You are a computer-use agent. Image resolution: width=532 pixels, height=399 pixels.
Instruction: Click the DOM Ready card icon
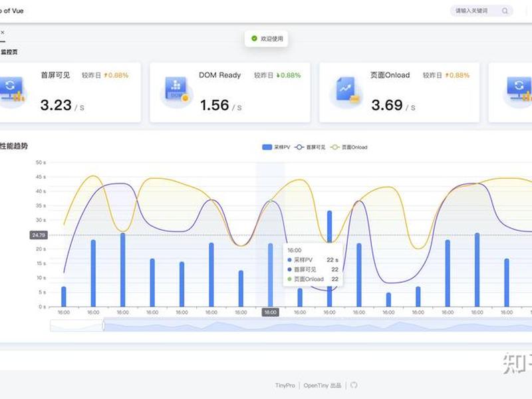176,90
